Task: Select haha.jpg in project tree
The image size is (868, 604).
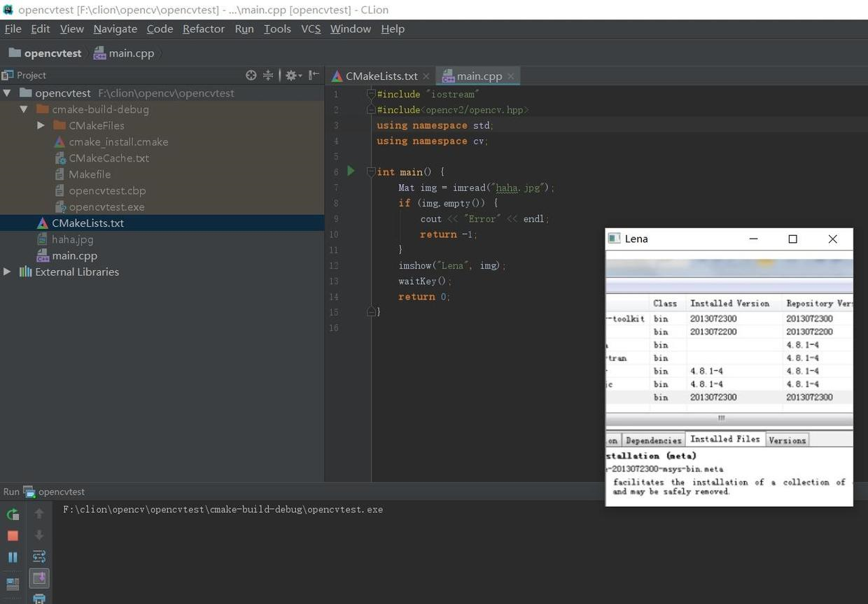Action: [72, 239]
